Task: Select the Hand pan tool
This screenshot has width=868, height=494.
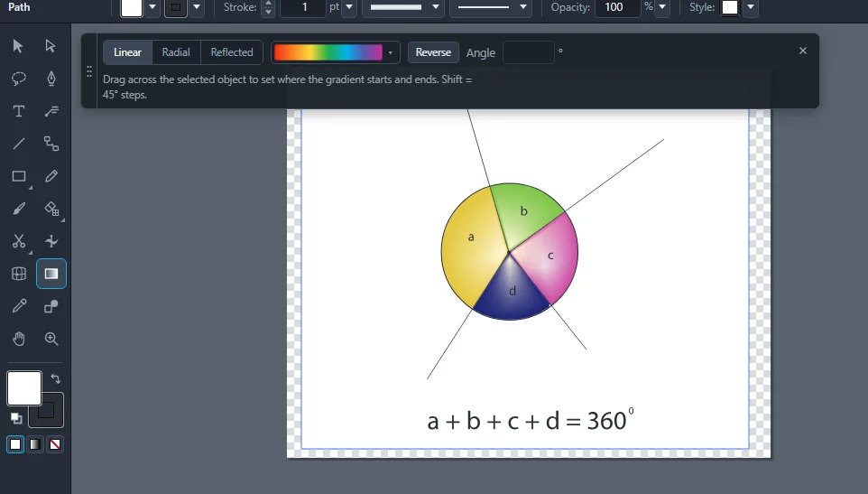Action: coord(19,339)
